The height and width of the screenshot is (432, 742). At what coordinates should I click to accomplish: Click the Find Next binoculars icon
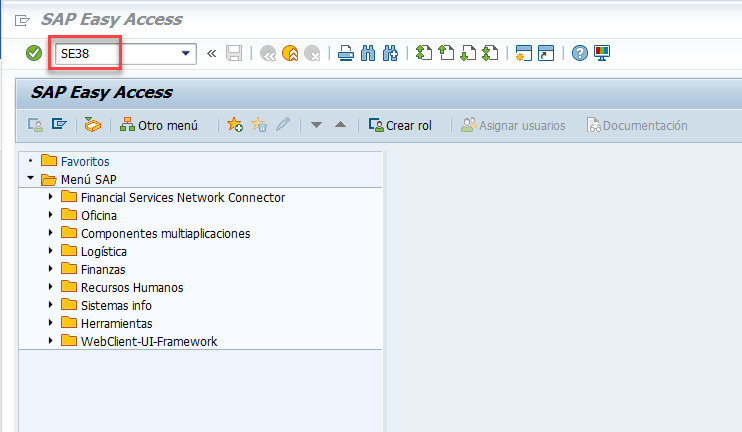tap(390, 53)
